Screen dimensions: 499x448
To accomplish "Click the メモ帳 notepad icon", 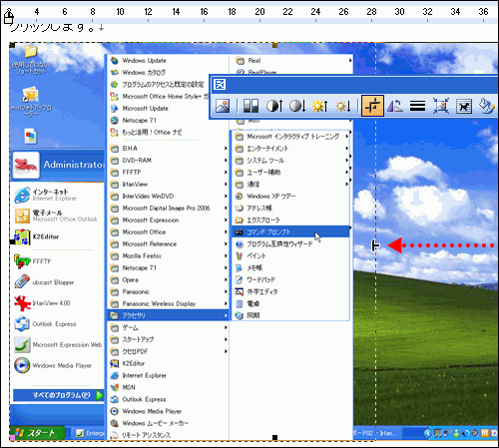I will tap(240, 268).
